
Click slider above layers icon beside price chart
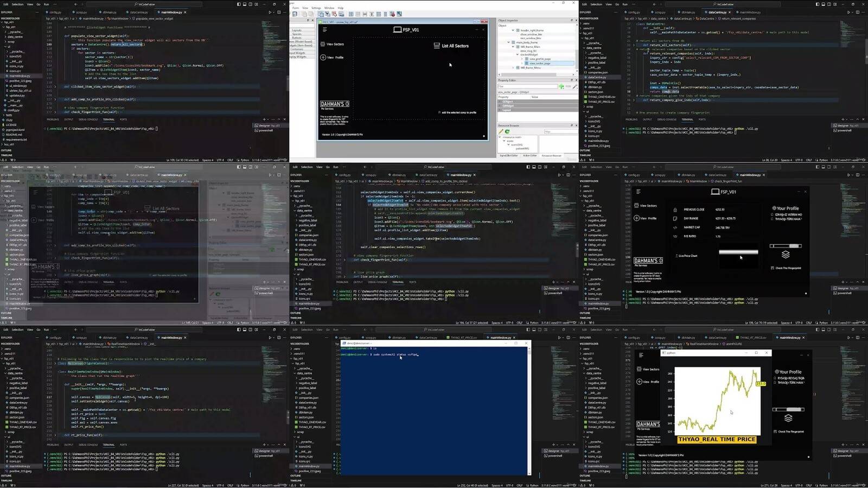pos(788,409)
